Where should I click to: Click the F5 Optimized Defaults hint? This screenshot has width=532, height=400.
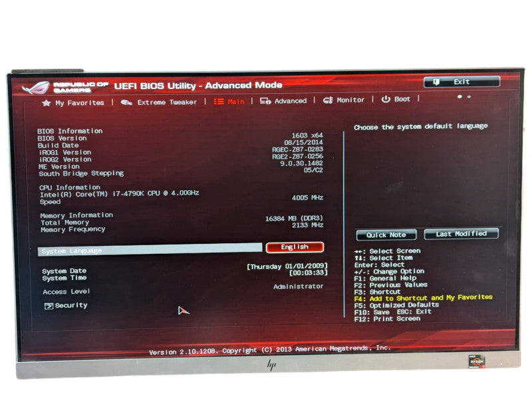(396, 305)
